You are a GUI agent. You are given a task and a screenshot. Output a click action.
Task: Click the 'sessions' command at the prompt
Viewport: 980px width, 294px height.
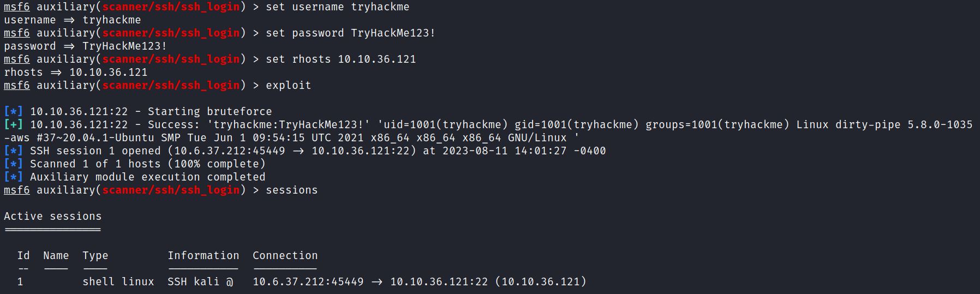click(x=291, y=190)
